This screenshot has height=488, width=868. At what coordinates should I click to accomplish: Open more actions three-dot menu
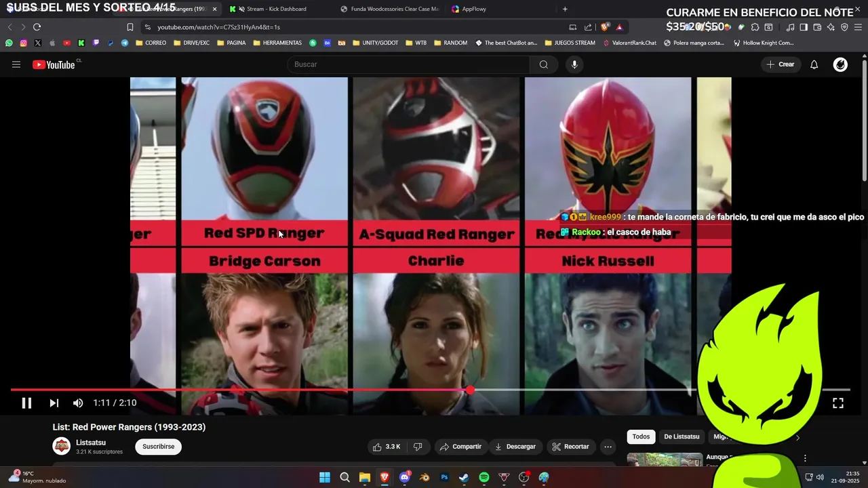pos(608,447)
